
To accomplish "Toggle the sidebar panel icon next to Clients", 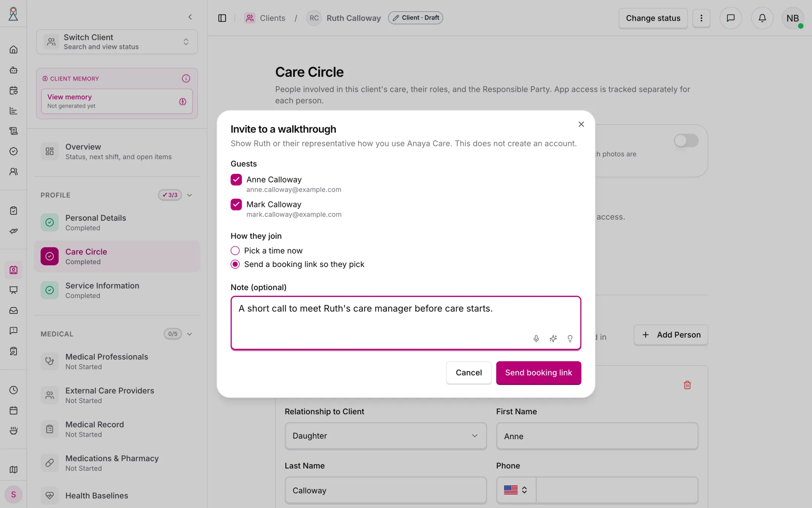I will pyautogui.click(x=222, y=18).
